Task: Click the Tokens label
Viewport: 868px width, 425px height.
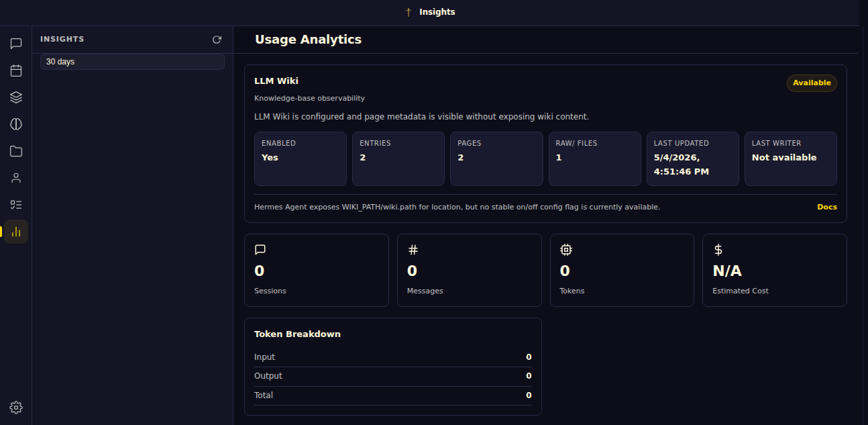Action: [572, 291]
